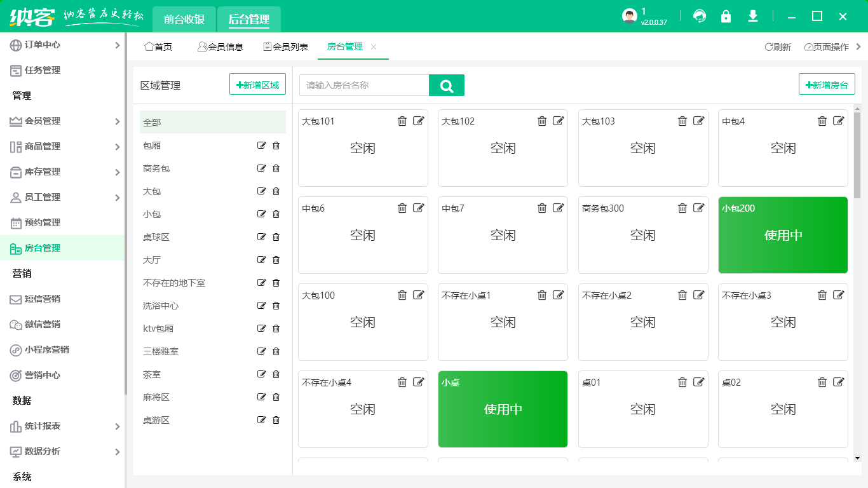This screenshot has width=868, height=488.
Task: Click the 新增房台 button
Action: [x=827, y=85]
